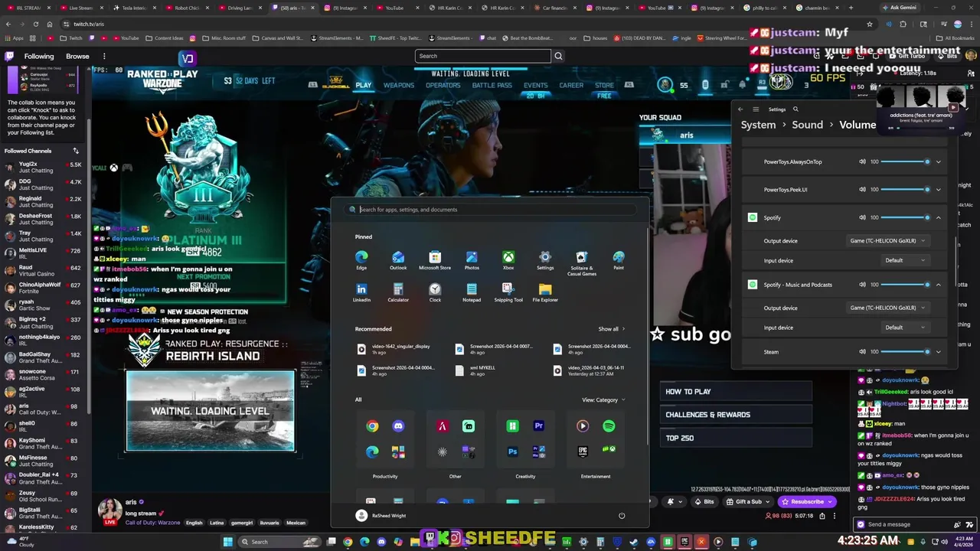Mute the Steam app volume
980x551 pixels.
point(863,351)
